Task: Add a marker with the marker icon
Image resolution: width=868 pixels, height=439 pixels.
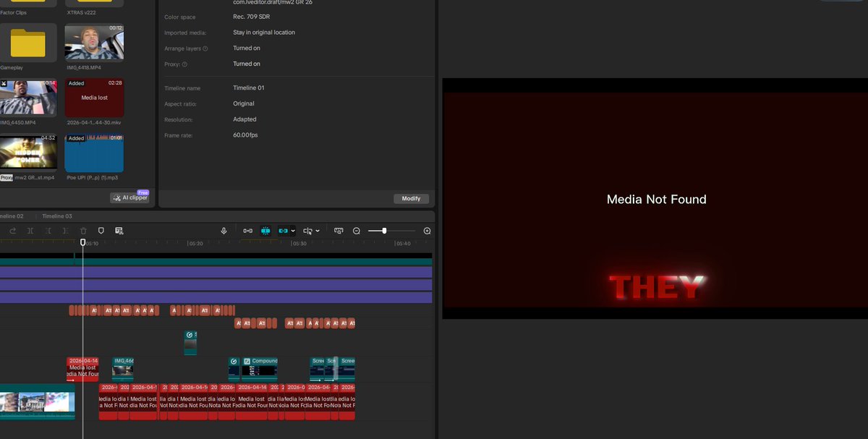Action: (101, 231)
